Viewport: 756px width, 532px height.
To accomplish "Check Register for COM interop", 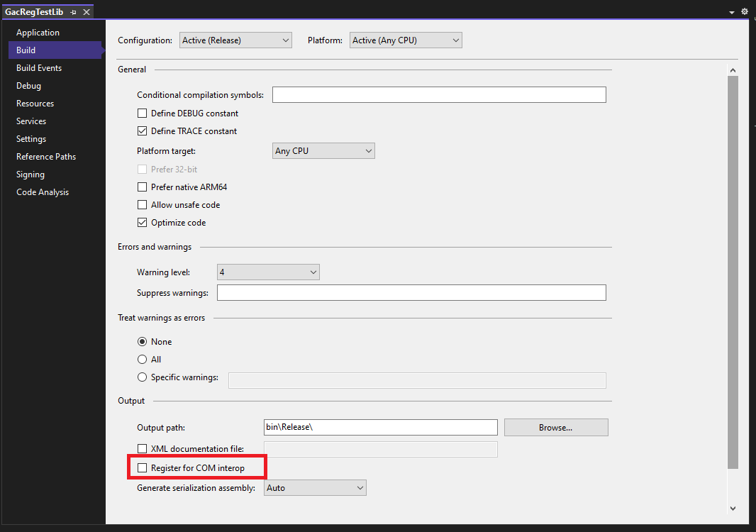I will point(142,467).
